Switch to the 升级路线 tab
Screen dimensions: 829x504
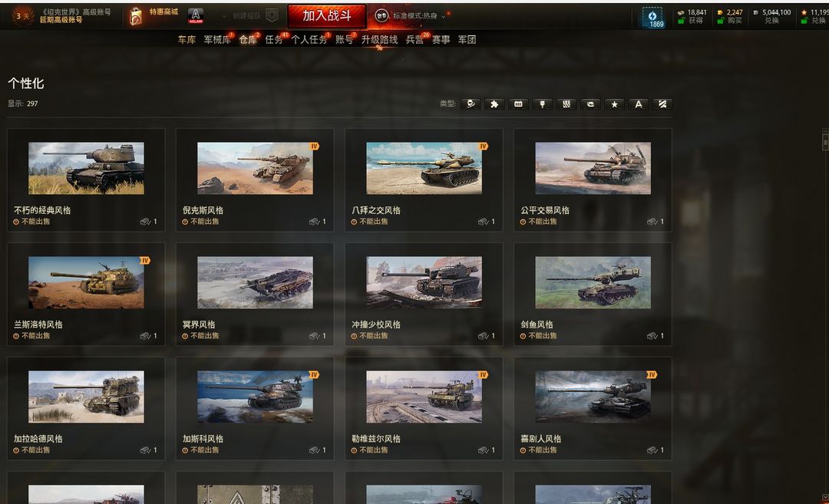[379, 40]
